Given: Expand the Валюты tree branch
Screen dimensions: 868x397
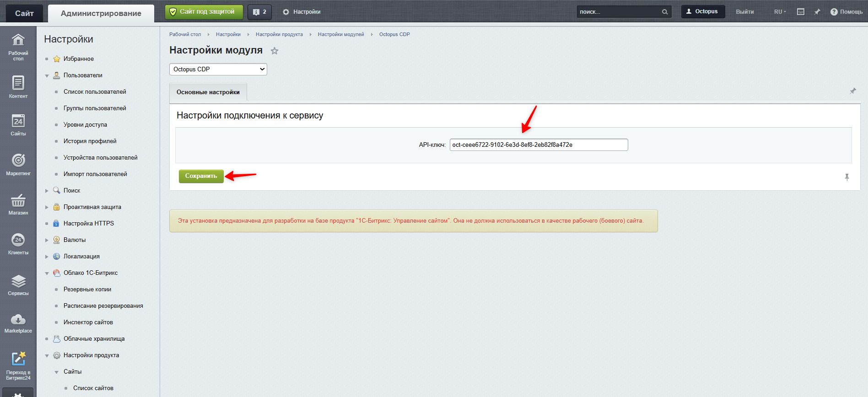Looking at the screenshot, I should click(47, 240).
